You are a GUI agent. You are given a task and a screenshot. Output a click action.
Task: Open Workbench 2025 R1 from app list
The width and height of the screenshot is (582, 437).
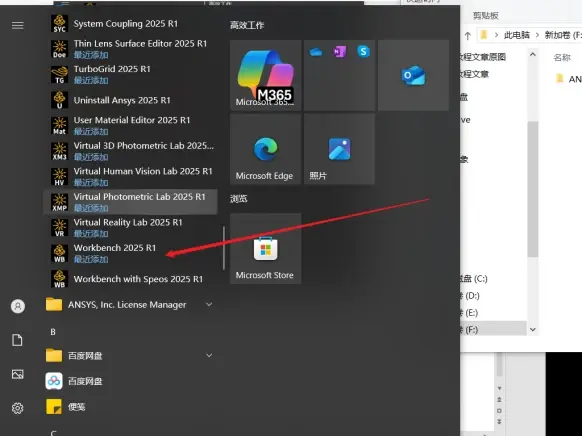pos(130,253)
